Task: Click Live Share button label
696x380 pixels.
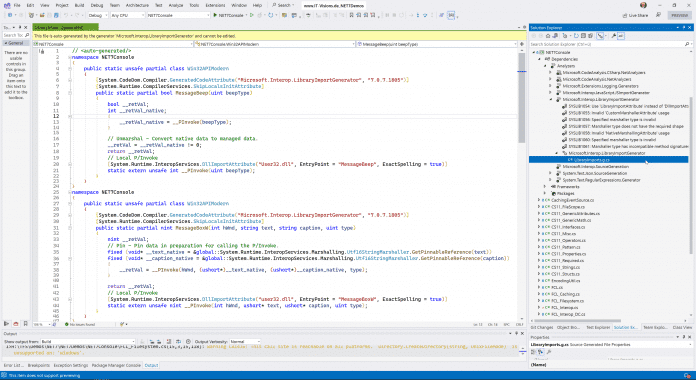Action: (638, 15)
